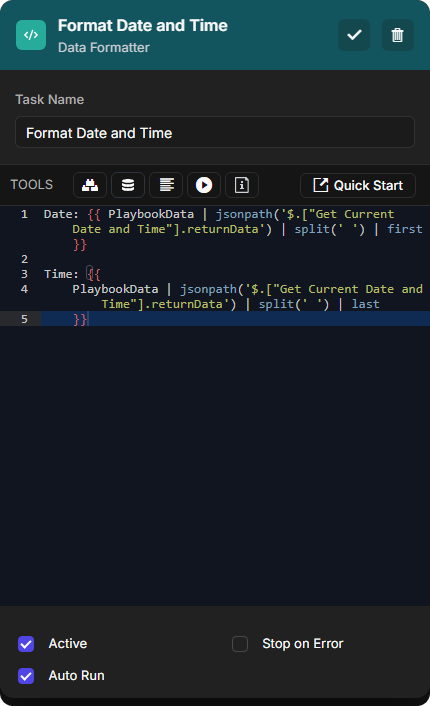The height and width of the screenshot is (706, 430).
Task: Click the text align/format lines tool
Action: pos(166,185)
